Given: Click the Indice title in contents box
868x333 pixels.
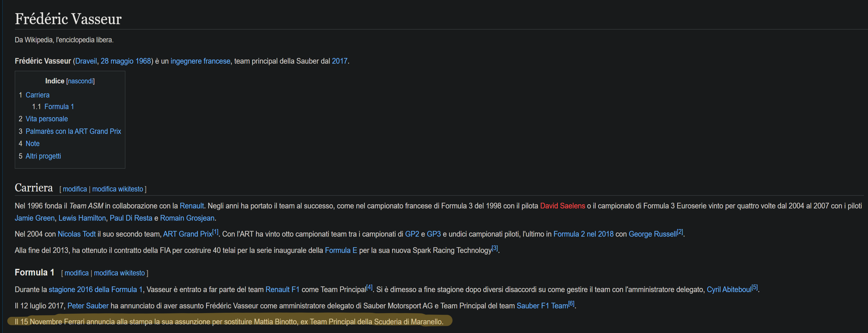Looking at the screenshot, I should point(55,81).
